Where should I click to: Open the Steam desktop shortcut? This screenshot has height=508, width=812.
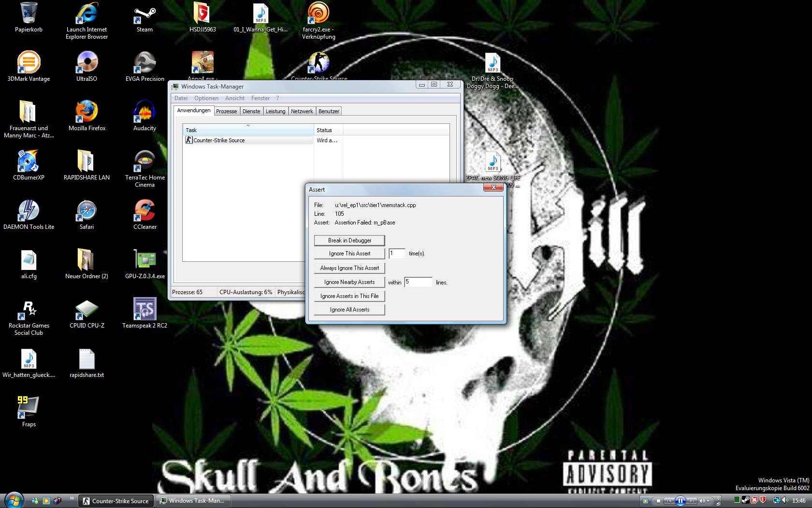click(145, 17)
